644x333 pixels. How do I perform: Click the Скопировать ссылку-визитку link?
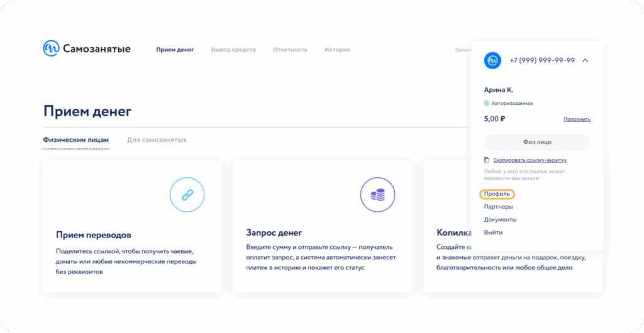pos(530,160)
